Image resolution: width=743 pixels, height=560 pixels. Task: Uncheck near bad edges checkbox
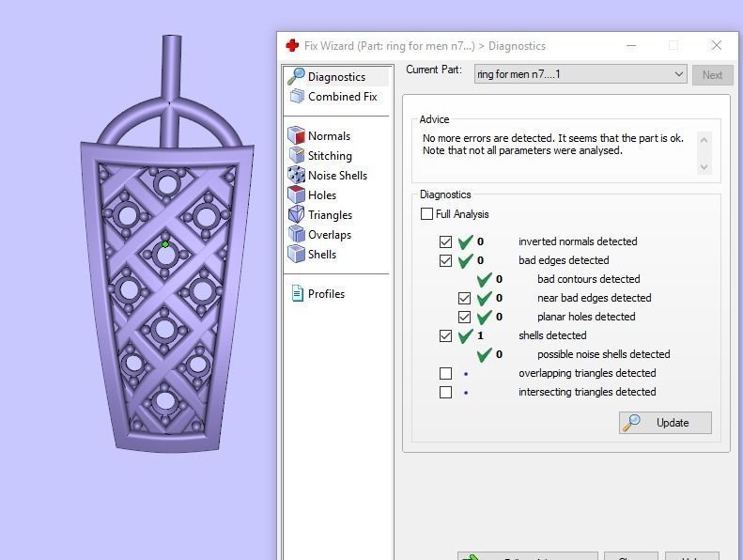pos(464,298)
